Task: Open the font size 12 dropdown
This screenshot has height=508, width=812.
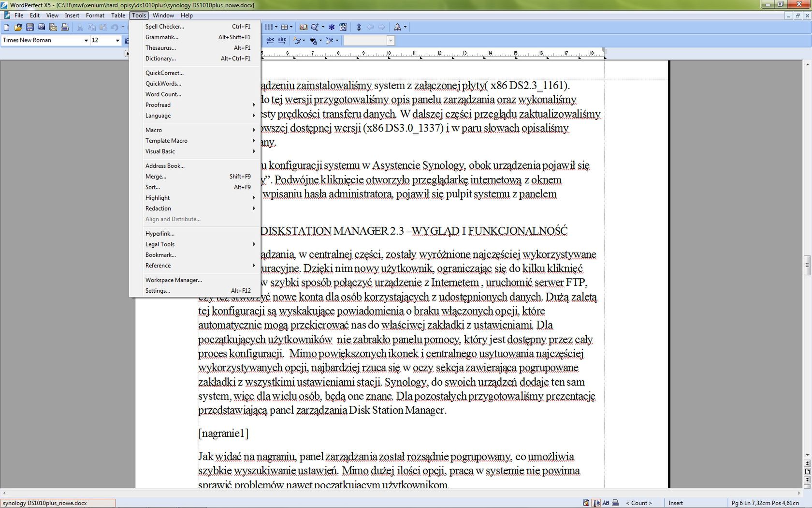Action: click(117, 40)
